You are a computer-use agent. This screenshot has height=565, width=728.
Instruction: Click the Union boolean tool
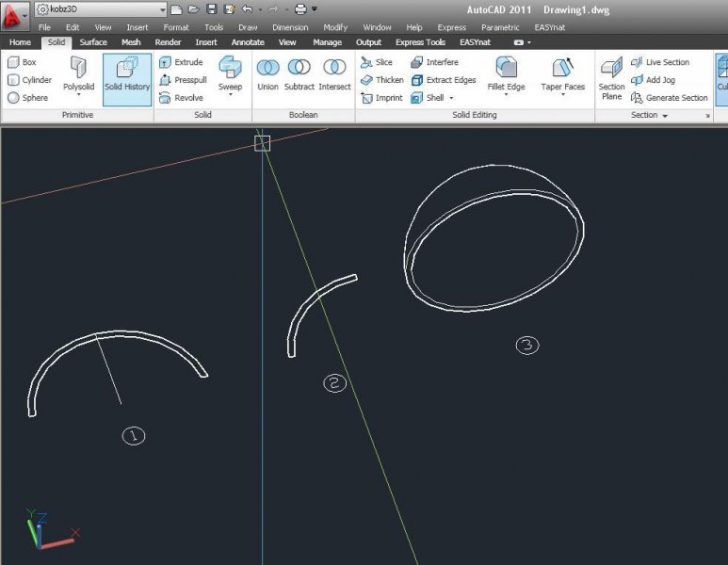coord(267,75)
